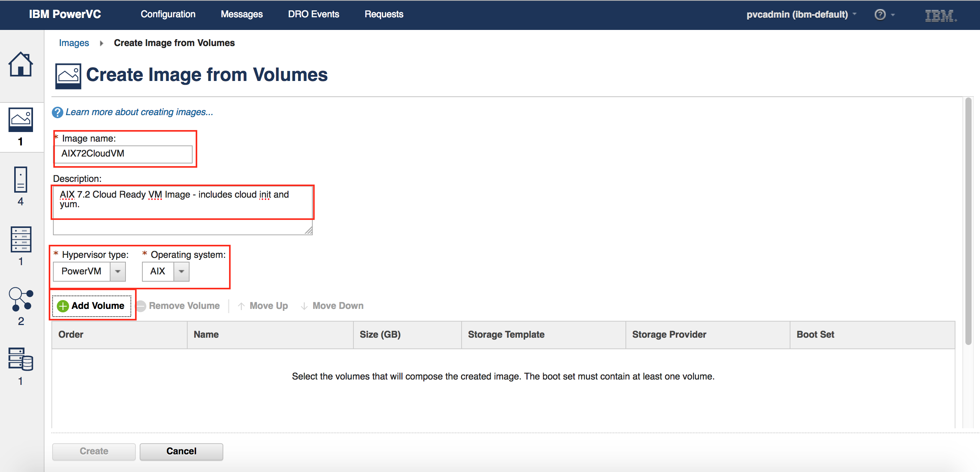
Task: Click the Storage Provider column header
Action: click(x=708, y=335)
